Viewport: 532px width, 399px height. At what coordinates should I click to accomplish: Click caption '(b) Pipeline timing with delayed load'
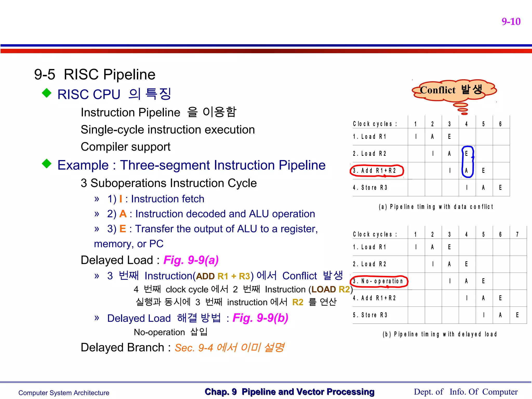[440, 334]
